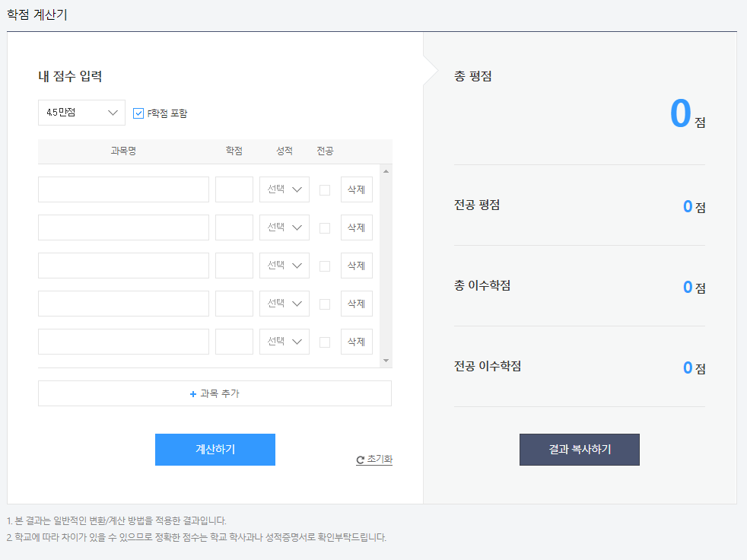Delete the first subject row with 삭제

click(x=356, y=189)
